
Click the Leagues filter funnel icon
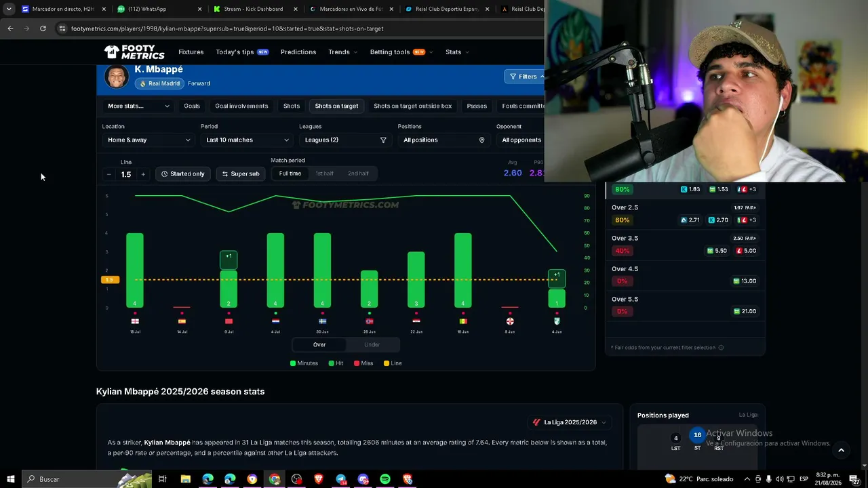pos(383,140)
